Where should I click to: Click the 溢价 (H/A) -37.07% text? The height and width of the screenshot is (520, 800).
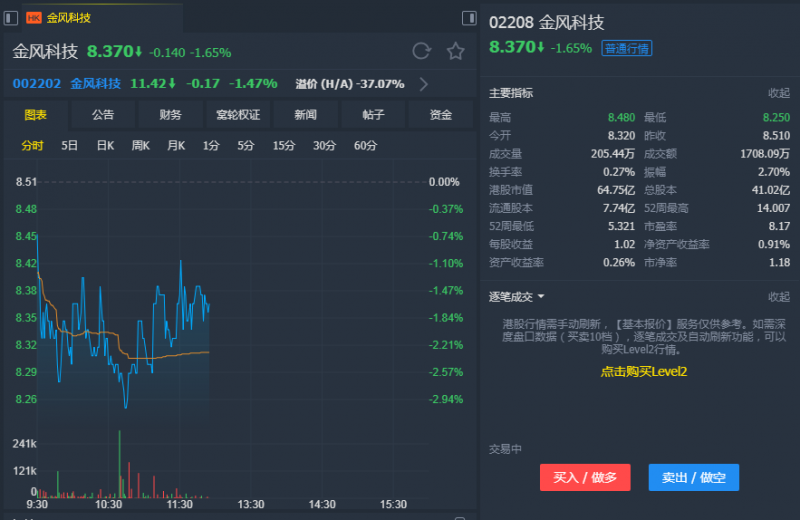(349, 84)
